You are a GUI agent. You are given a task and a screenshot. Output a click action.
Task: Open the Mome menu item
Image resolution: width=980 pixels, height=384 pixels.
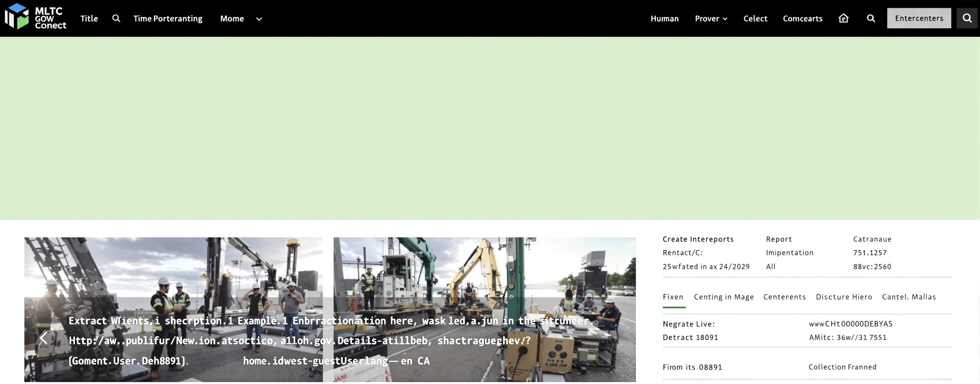pyautogui.click(x=232, y=19)
